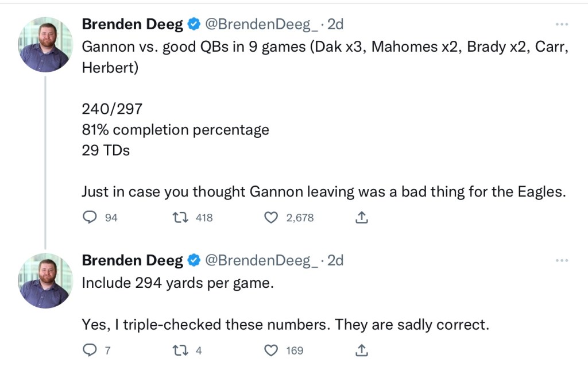The image size is (588, 370).
Task: Open the tweet text about triple-checked numbers
Action: (285, 325)
